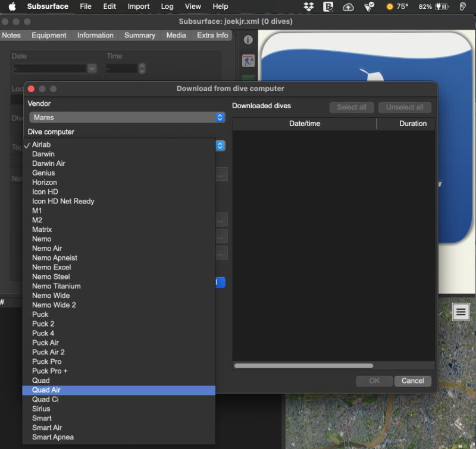Click the info icon beside the profile
This screenshot has width=476, height=449.
[x=248, y=40]
